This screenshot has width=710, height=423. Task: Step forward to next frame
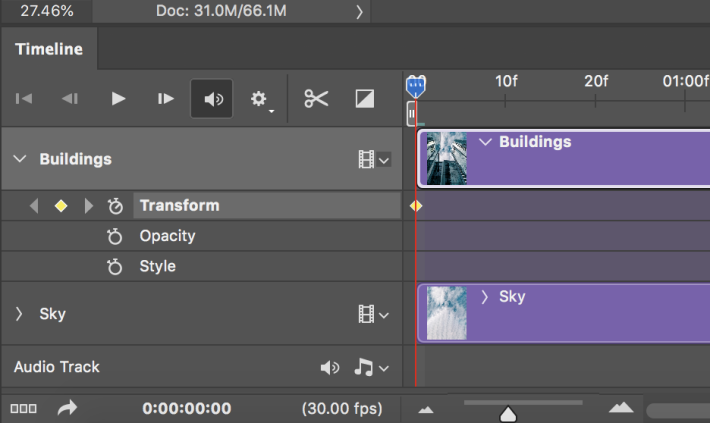[x=166, y=98]
